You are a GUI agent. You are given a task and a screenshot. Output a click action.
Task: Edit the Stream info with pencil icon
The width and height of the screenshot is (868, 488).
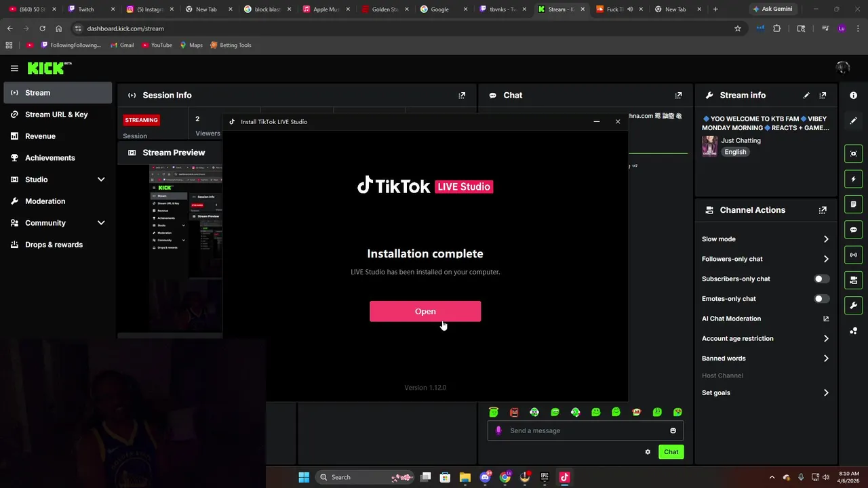coord(806,96)
